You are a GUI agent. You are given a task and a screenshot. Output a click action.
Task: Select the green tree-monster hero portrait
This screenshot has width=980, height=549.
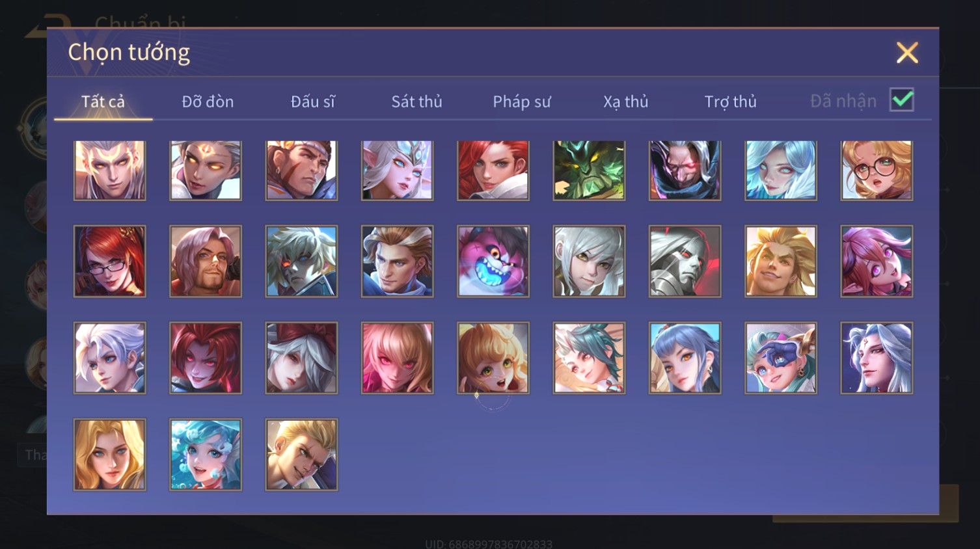(x=589, y=170)
